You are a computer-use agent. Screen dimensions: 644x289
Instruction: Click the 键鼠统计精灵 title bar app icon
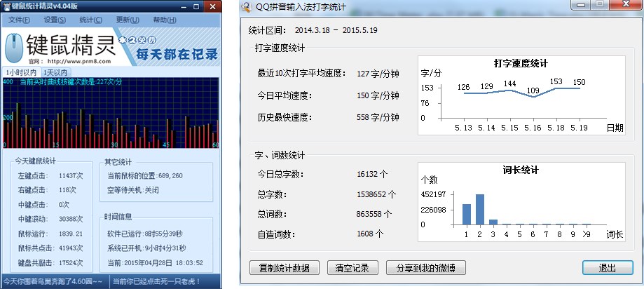coord(6,6)
